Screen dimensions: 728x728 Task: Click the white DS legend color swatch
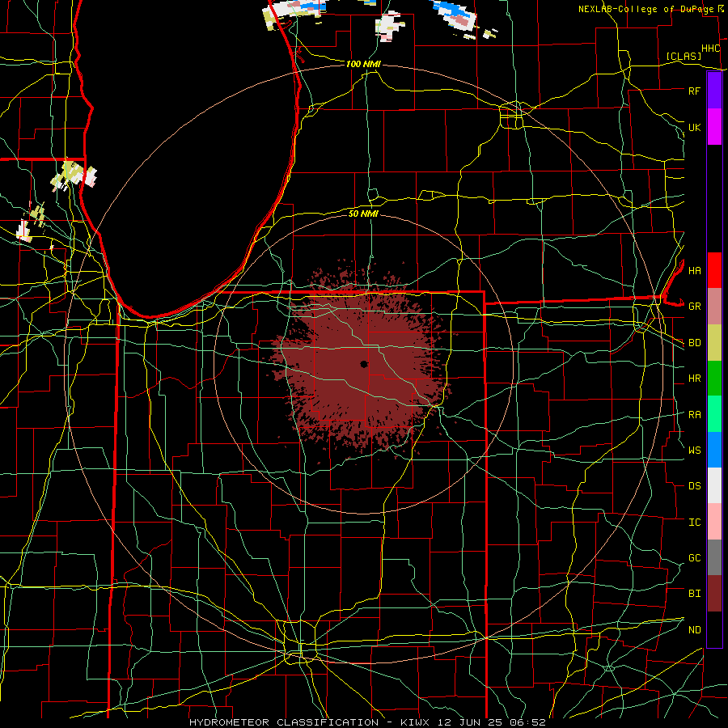(714, 485)
